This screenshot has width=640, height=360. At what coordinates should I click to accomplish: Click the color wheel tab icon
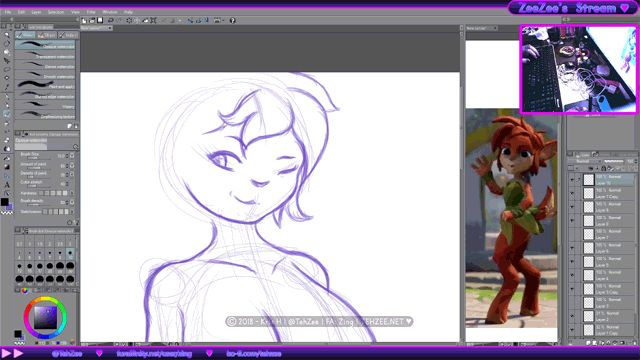click(x=25, y=290)
